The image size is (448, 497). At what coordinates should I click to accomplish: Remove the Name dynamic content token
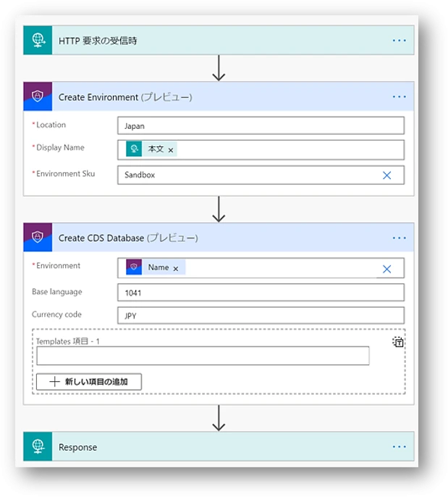(176, 269)
